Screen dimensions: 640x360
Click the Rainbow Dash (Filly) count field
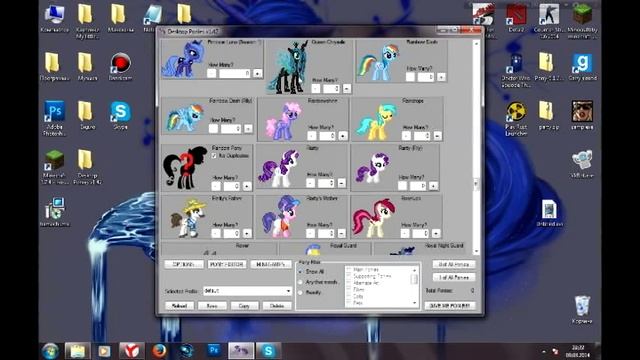(231, 129)
